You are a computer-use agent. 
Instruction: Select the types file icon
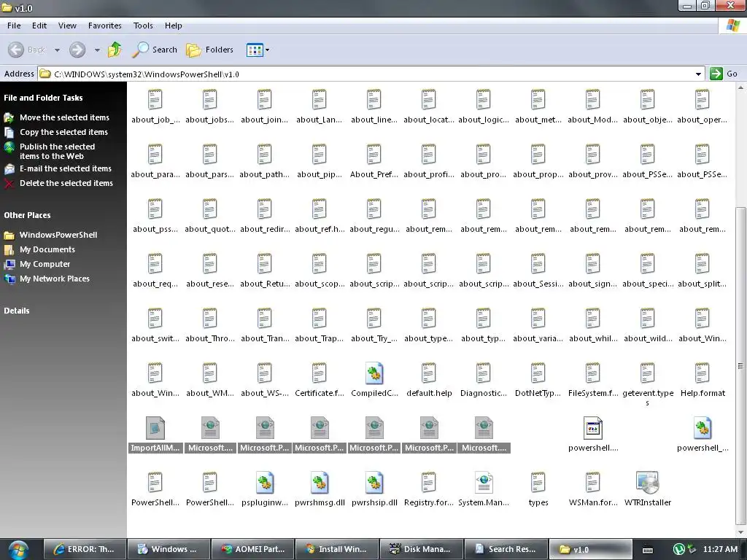click(538, 483)
